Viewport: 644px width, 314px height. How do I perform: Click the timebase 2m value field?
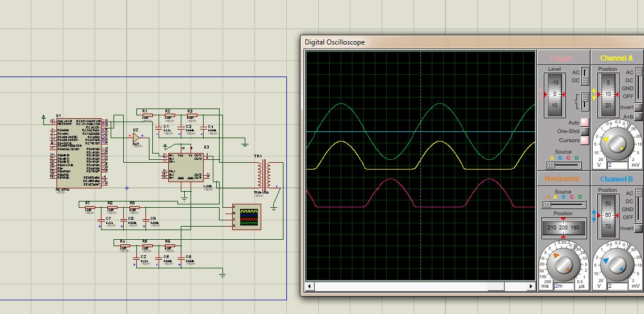pyautogui.click(x=564, y=285)
